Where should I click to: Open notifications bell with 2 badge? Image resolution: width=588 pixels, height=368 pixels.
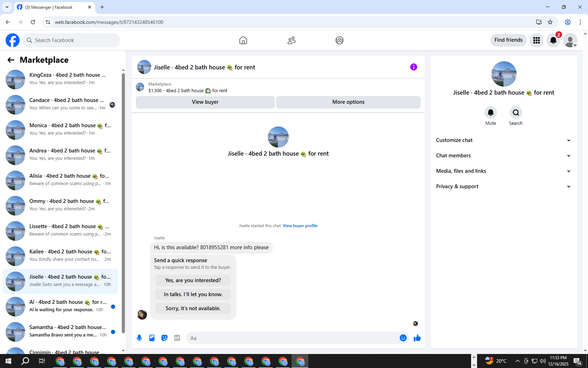[x=553, y=40]
